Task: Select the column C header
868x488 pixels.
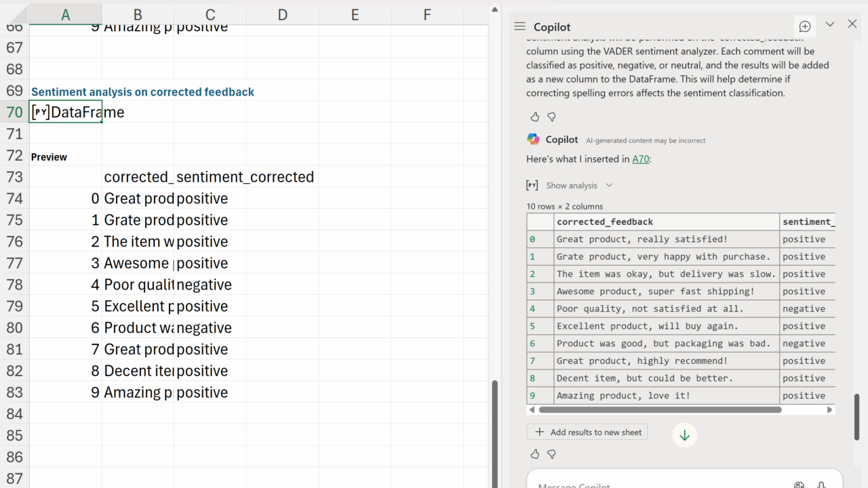Action: [210, 14]
